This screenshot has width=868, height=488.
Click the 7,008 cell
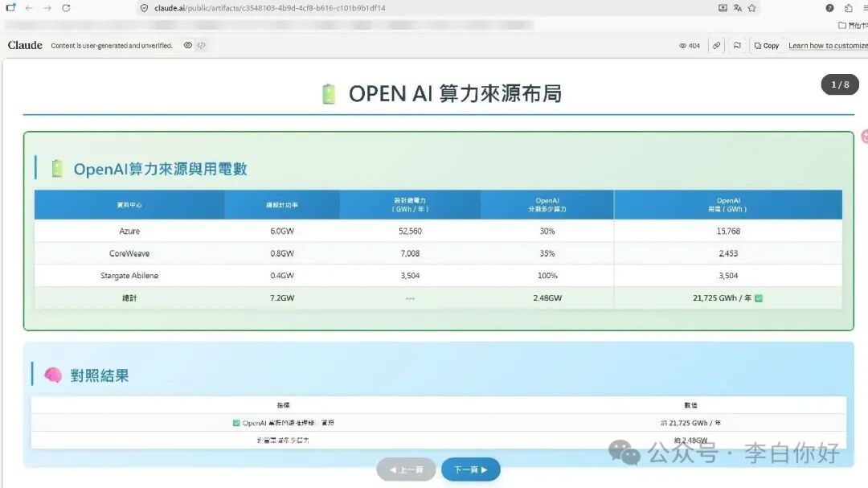click(410, 253)
